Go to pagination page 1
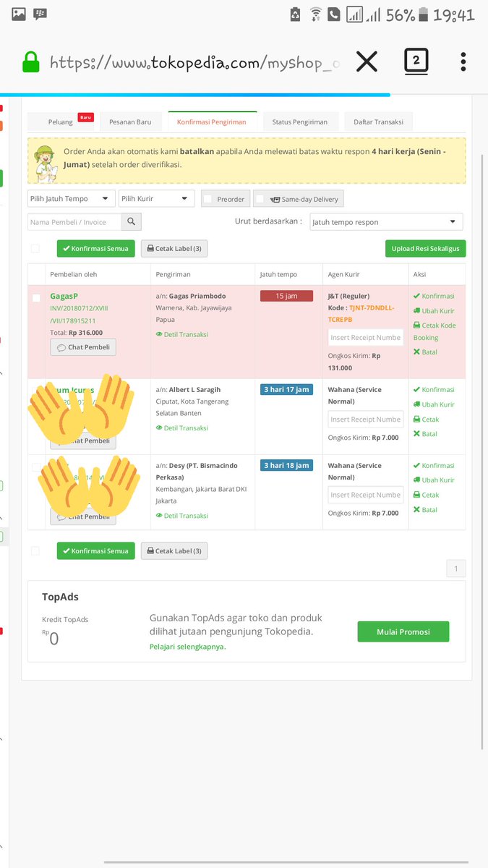 pyautogui.click(x=456, y=569)
